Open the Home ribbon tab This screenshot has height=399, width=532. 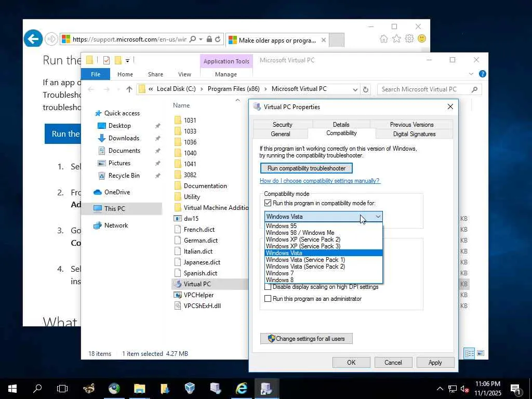(x=125, y=74)
